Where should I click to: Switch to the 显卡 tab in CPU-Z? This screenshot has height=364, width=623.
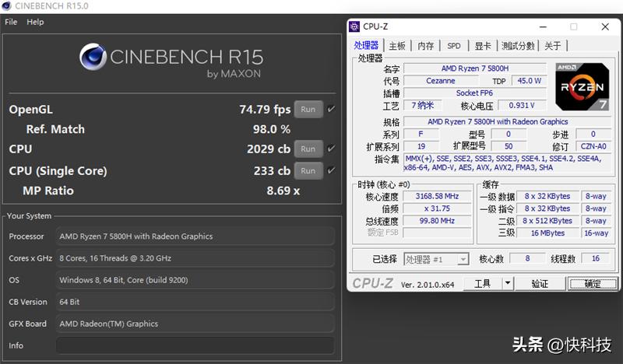point(483,46)
